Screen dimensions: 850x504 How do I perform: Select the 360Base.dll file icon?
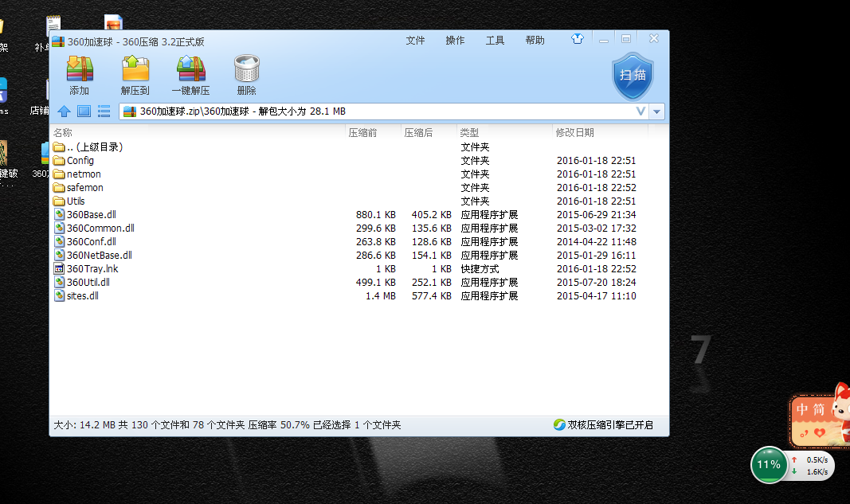pyautogui.click(x=59, y=215)
